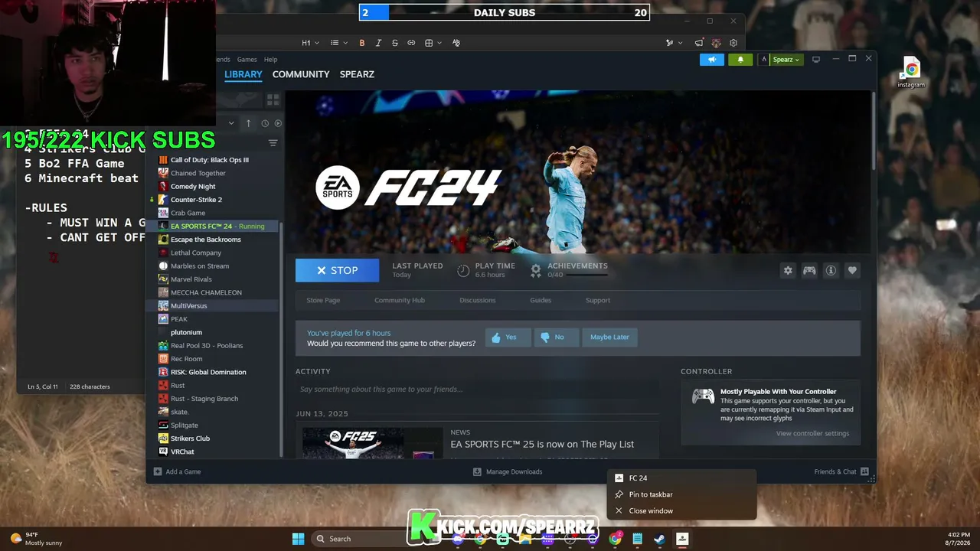Screen dimensions: 980x551
Task: Open the Support link
Action: click(598, 301)
